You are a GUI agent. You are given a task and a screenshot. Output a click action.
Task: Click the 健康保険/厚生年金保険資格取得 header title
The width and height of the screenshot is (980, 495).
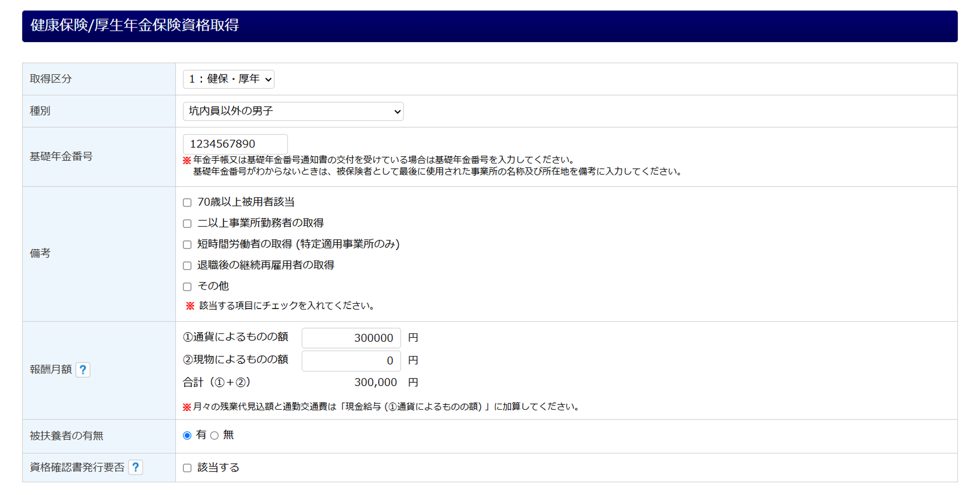pyautogui.click(x=135, y=25)
